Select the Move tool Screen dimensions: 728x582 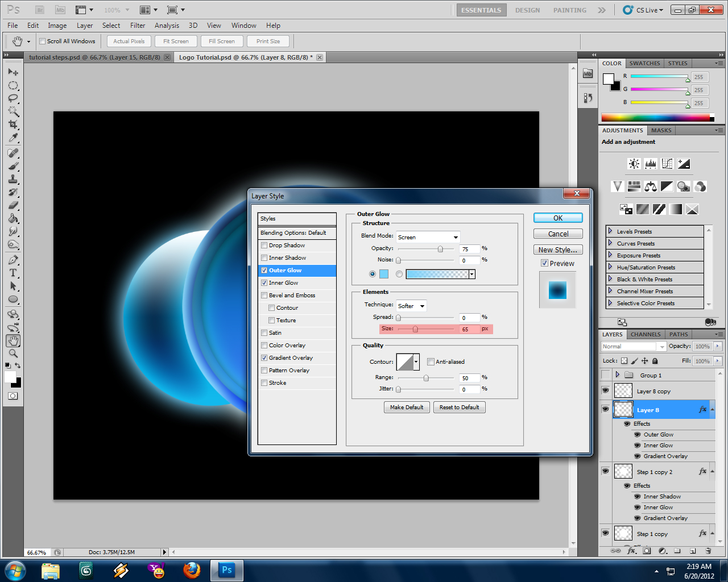click(x=13, y=72)
